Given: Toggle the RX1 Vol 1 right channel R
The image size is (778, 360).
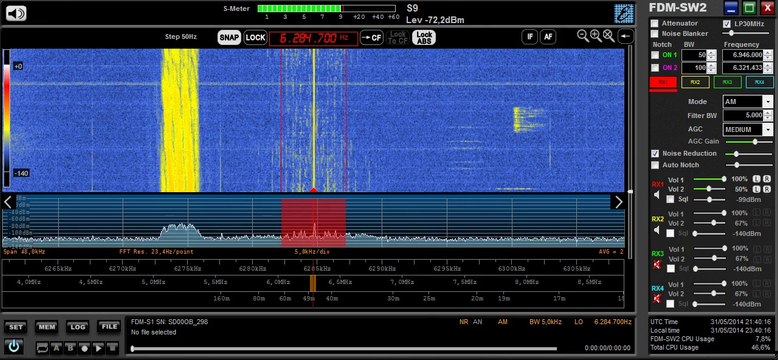Looking at the screenshot, I should coord(767,179).
